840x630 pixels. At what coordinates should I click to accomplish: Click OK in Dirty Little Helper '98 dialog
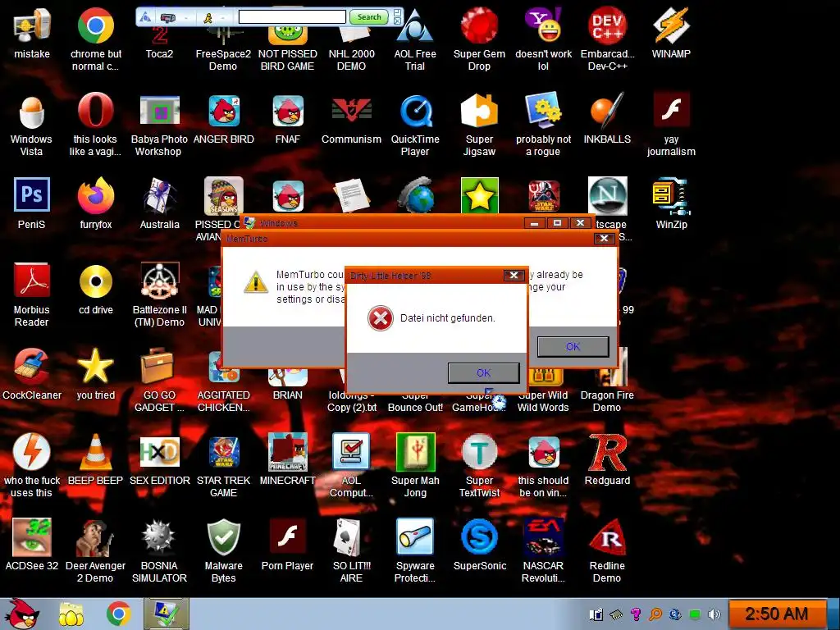point(483,373)
